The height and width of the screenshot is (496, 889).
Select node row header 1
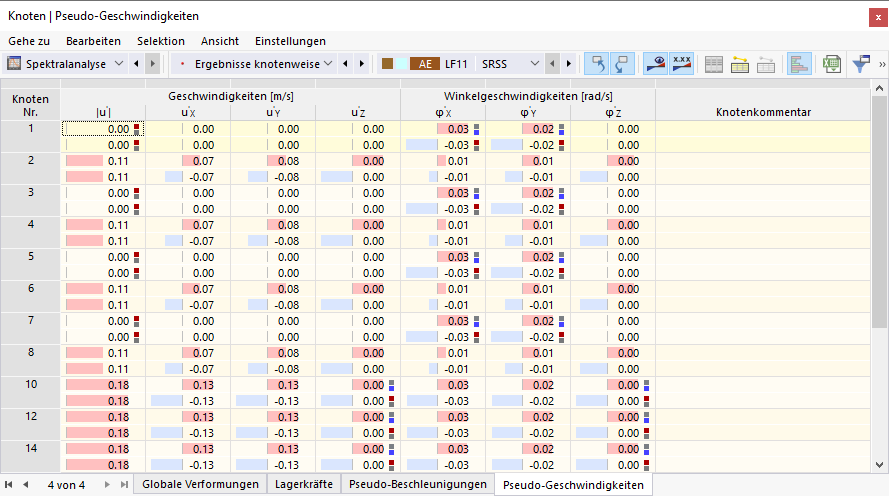click(31, 136)
